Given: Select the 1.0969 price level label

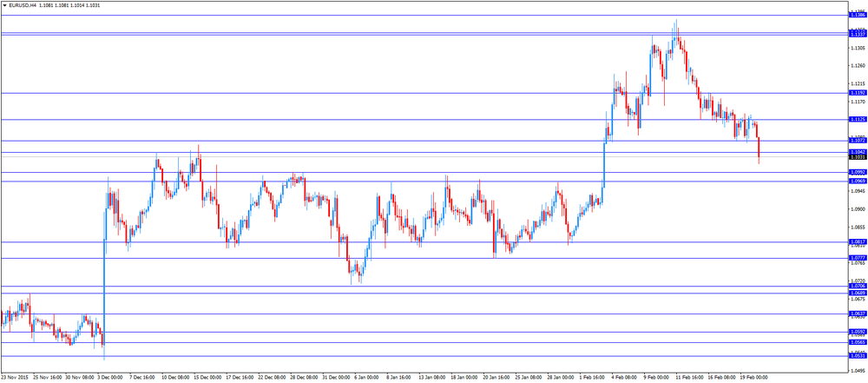Looking at the screenshot, I should point(858,182).
